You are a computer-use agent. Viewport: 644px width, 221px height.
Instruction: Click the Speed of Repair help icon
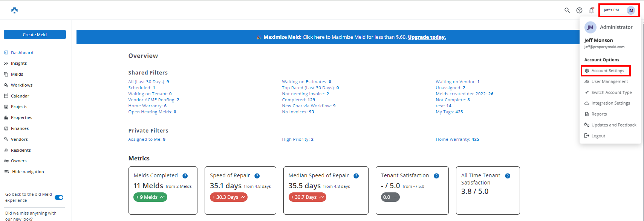[257, 176]
